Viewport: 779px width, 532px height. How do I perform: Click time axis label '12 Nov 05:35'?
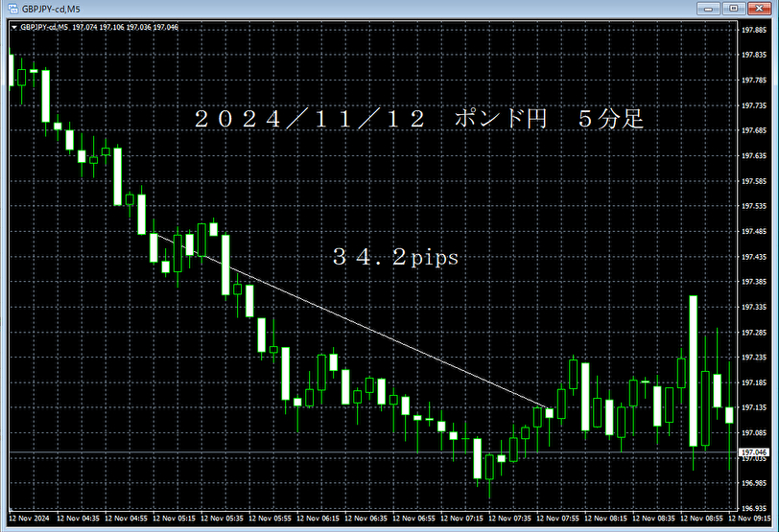pyautogui.click(x=222, y=519)
